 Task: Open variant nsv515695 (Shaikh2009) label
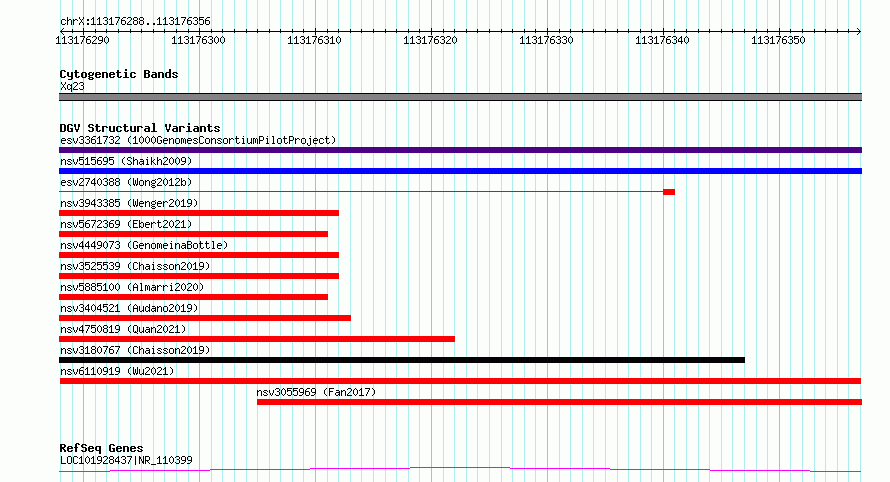pyautogui.click(x=126, y=161)
